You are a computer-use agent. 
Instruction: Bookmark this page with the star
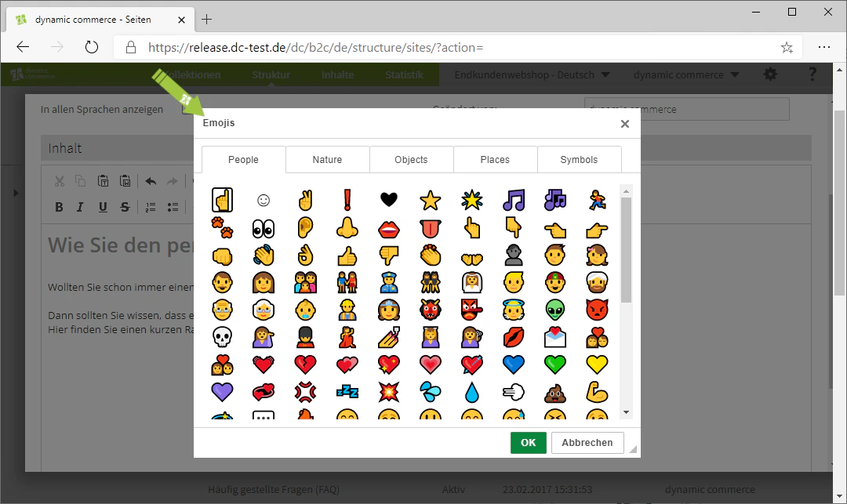(x=787, y=48)
